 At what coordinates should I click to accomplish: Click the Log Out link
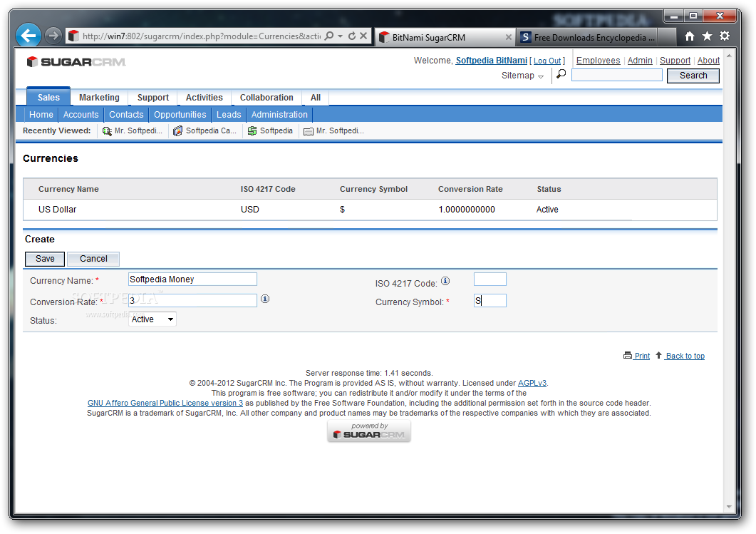click(547, 61)
